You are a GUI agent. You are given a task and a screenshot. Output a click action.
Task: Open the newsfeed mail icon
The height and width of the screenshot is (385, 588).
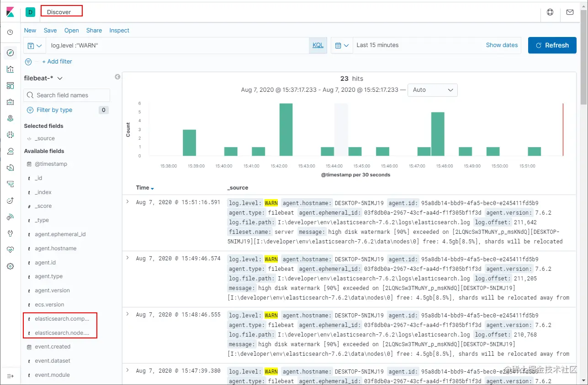pos(570,12)
